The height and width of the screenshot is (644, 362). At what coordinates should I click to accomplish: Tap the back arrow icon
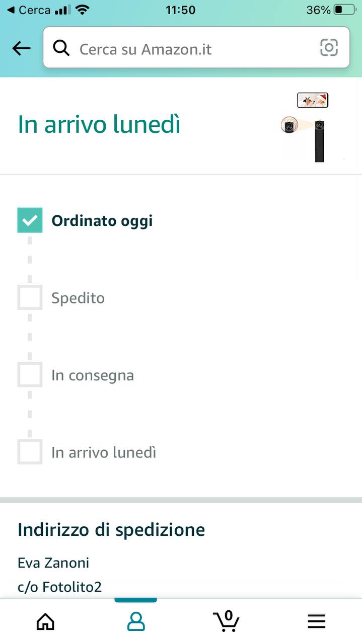click(x=21, y=48)
